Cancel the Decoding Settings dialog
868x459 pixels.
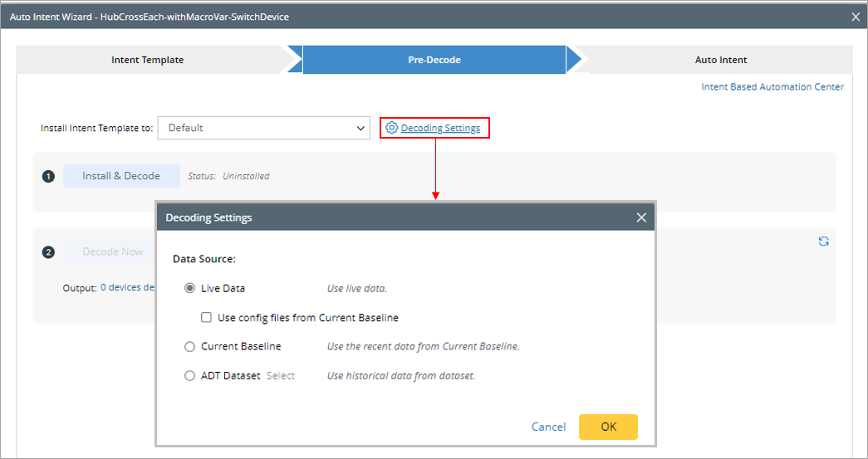tap(548, 427)
